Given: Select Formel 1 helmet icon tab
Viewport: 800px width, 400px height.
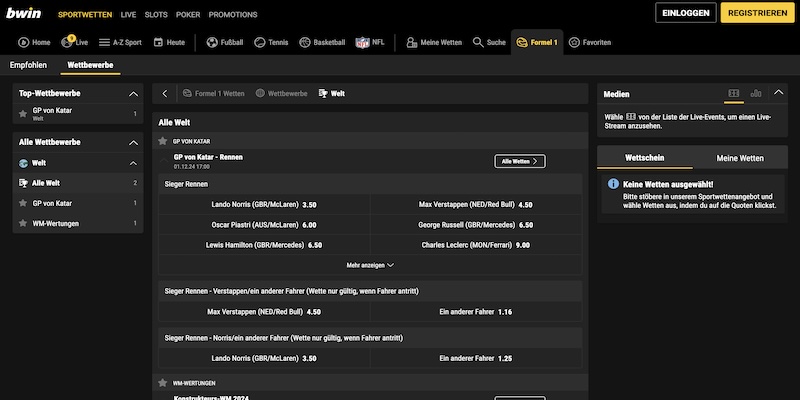Looking at the screenshot, I should click(x=521, y=42).
